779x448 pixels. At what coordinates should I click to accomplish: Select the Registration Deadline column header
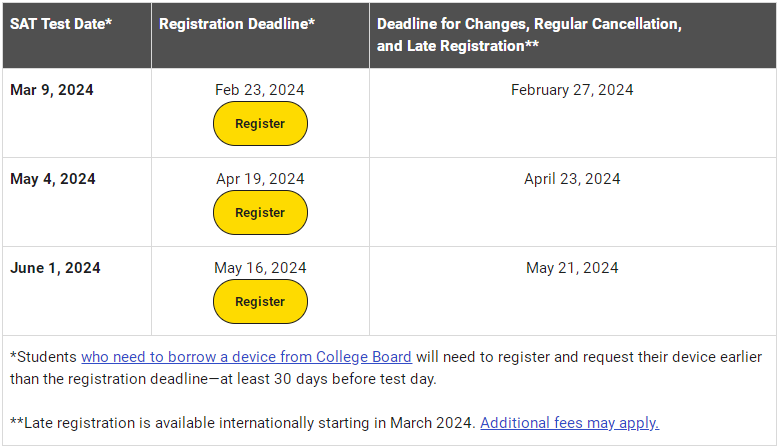[260, 35]
